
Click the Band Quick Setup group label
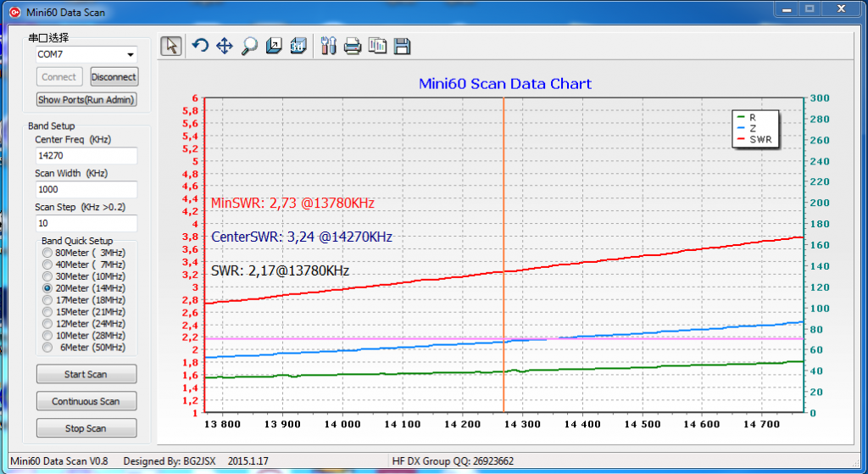[x=77, y=241]
